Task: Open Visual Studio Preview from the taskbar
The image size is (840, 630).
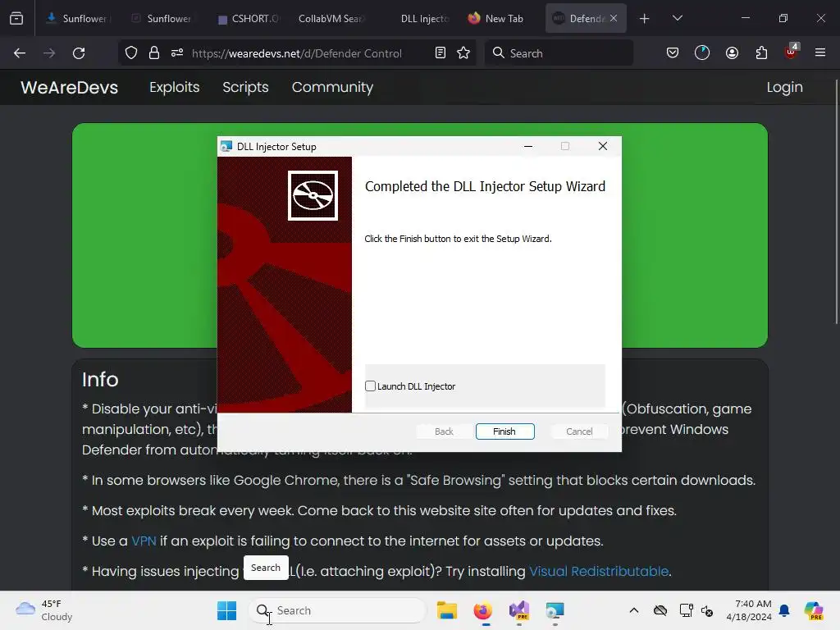Action: point(518,610)
